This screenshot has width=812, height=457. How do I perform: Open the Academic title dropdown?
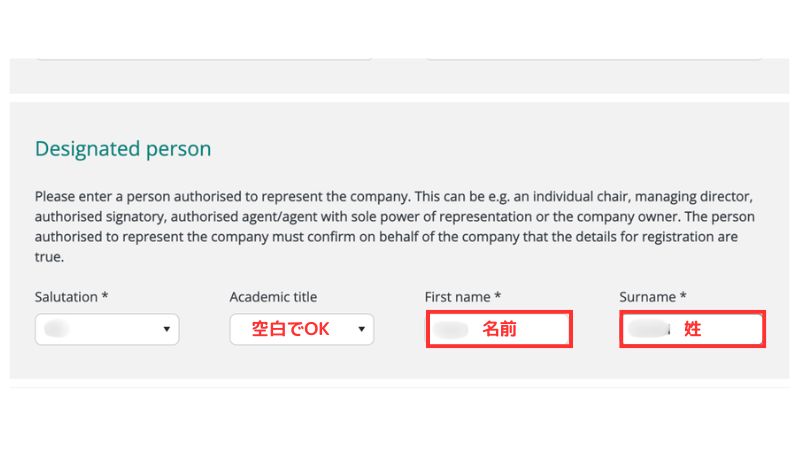(301, 330)
